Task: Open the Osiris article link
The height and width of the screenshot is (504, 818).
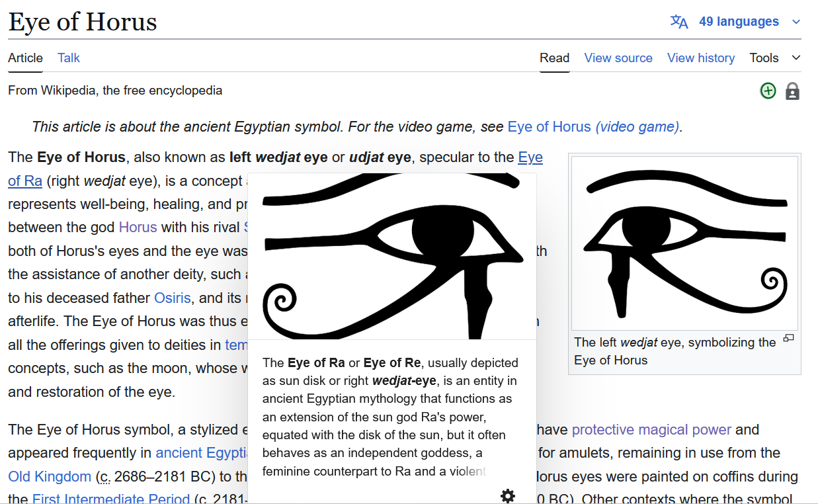Action: point(173,298)
